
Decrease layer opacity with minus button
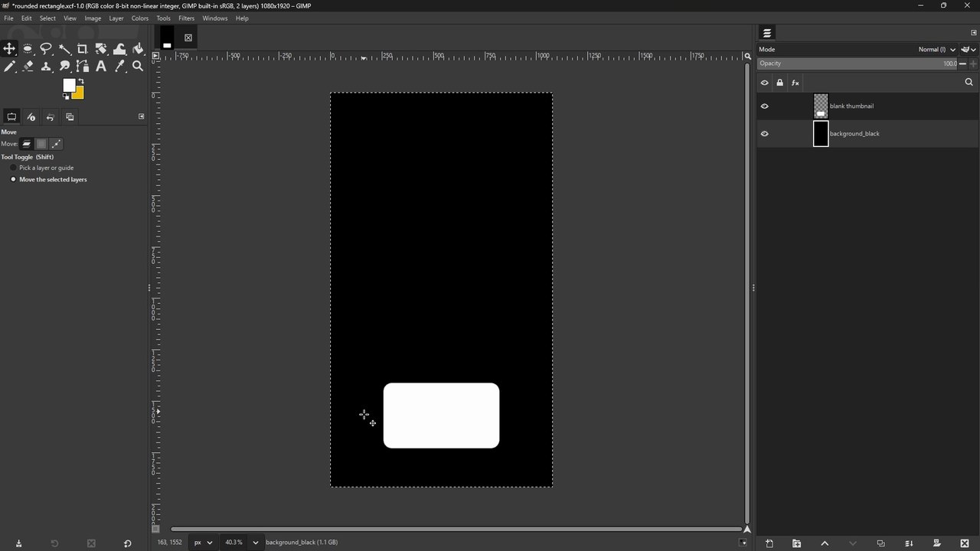click(963, 64)
